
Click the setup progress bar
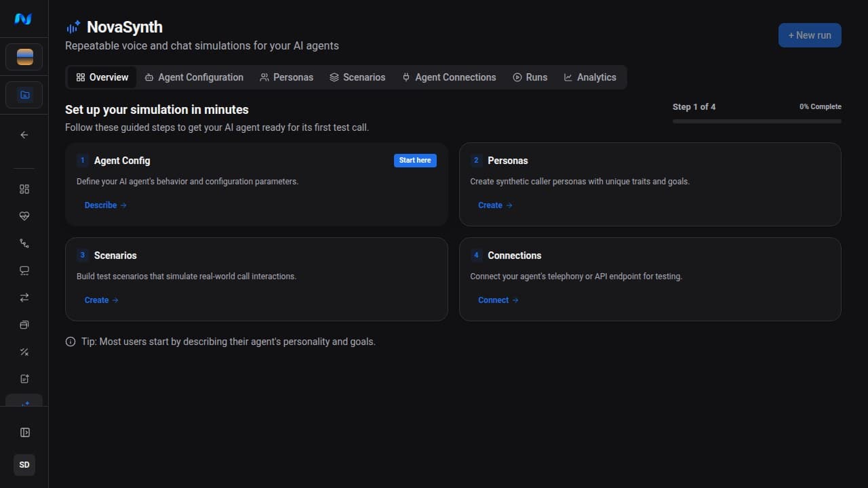(x=757, y=121)
